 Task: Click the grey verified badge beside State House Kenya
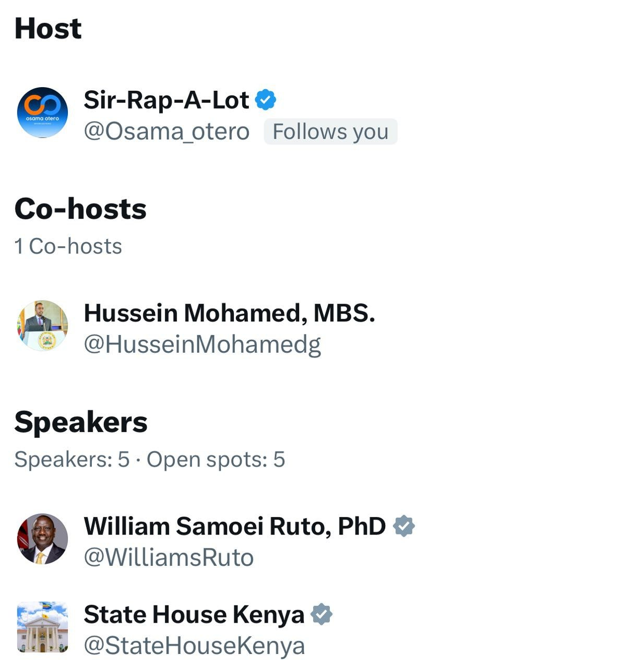tap(321, 614)
